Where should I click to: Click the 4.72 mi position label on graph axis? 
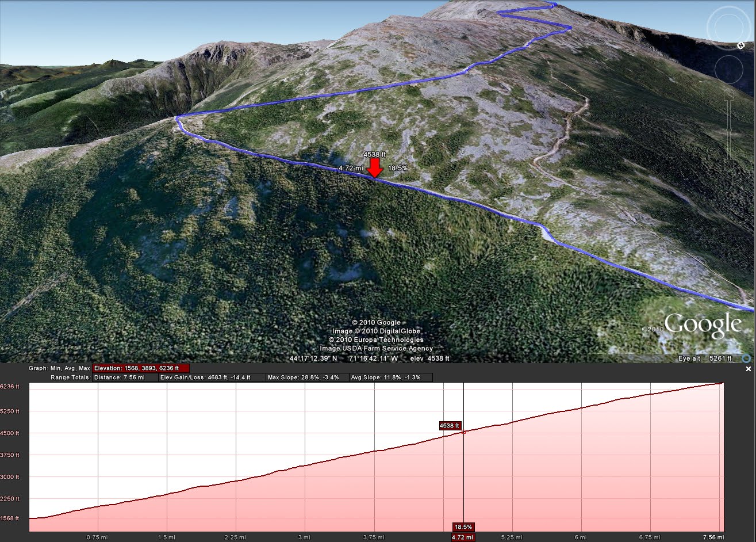coord(463,537)
